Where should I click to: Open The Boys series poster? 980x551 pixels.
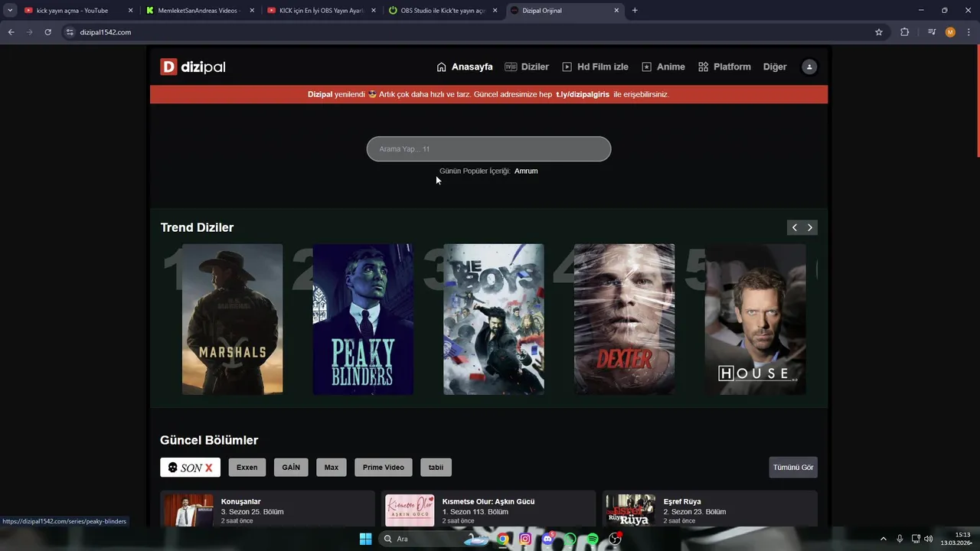pyautogui.click(x=494, y=319)
